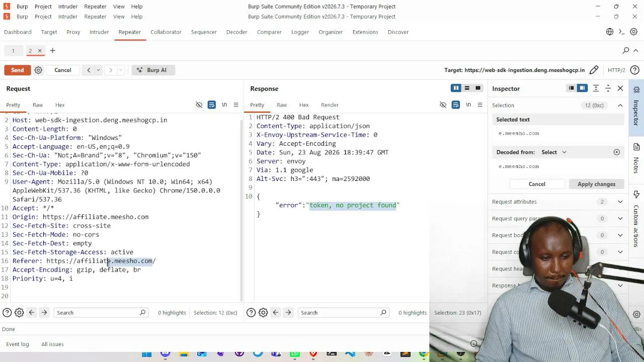Jump to next match in Request search
This screenshot has width=644, height=362.
(x=44, y=313)
